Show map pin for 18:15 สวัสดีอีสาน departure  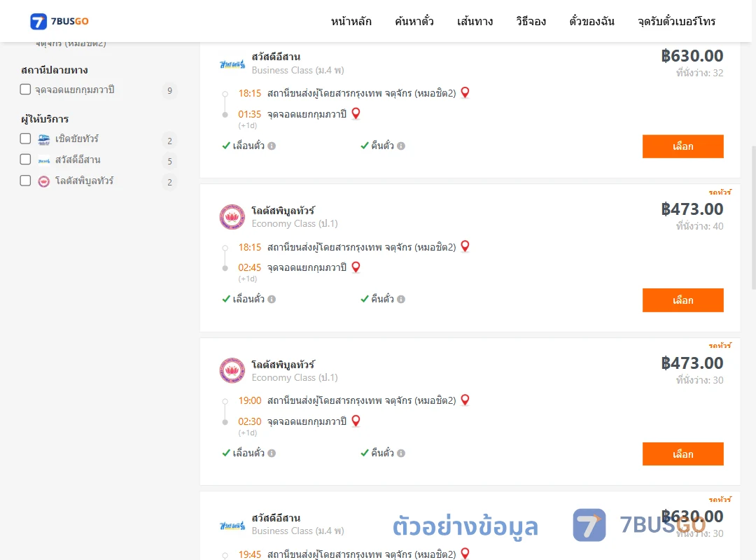tap(465, 92)
